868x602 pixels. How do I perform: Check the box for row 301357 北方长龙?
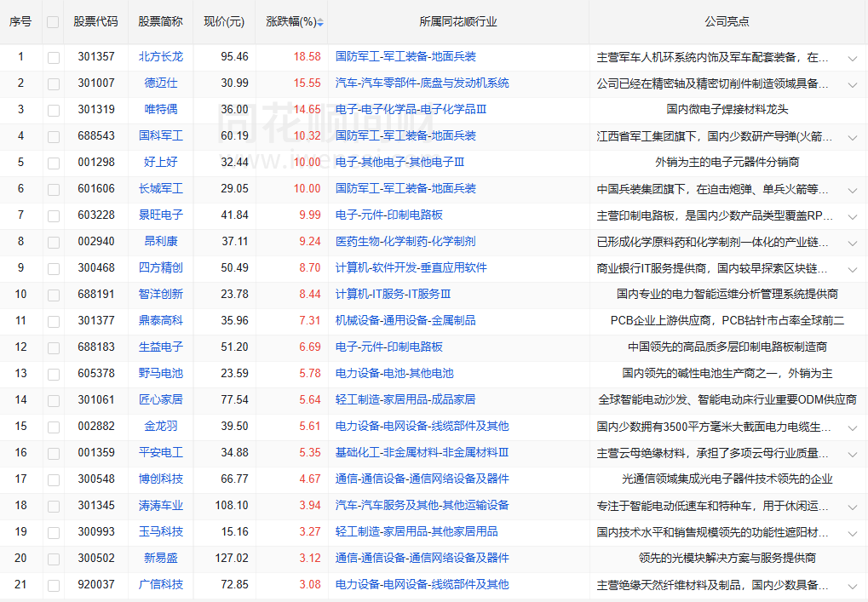[54, 58]
